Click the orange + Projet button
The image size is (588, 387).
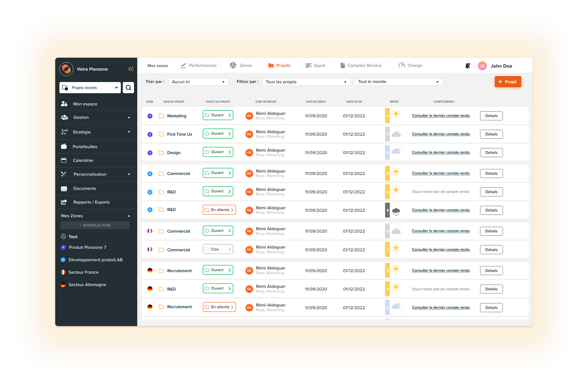508,82
